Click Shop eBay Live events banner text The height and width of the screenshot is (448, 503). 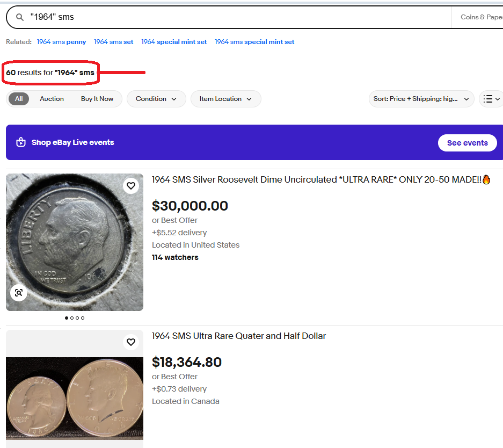pyautogui.click(x=73, y=142)
